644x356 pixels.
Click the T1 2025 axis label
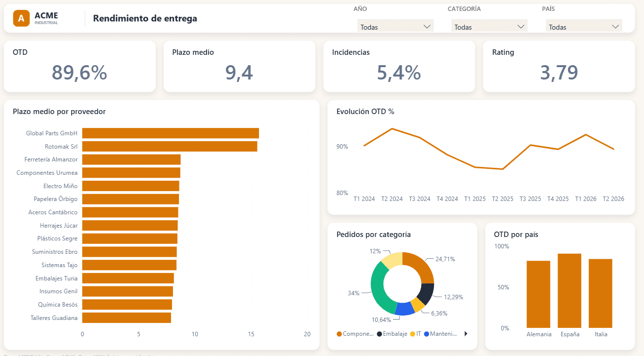[x=475, y=199]
